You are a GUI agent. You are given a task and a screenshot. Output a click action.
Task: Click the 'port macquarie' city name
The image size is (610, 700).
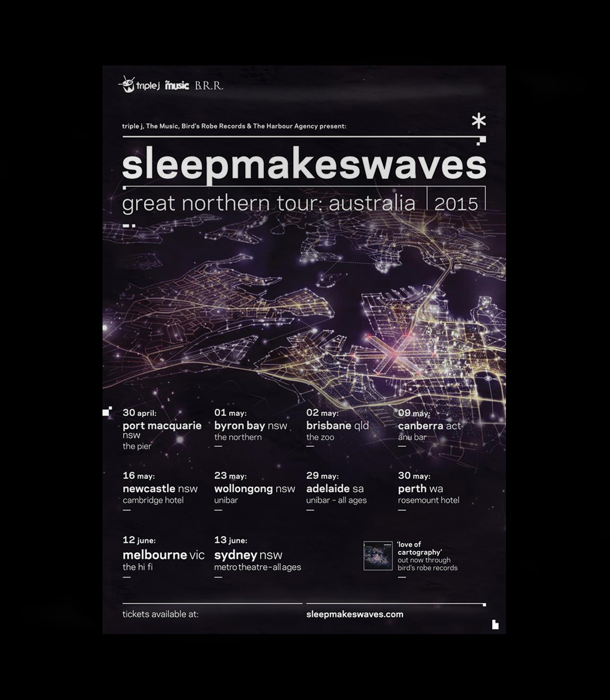tap(162, 425)
